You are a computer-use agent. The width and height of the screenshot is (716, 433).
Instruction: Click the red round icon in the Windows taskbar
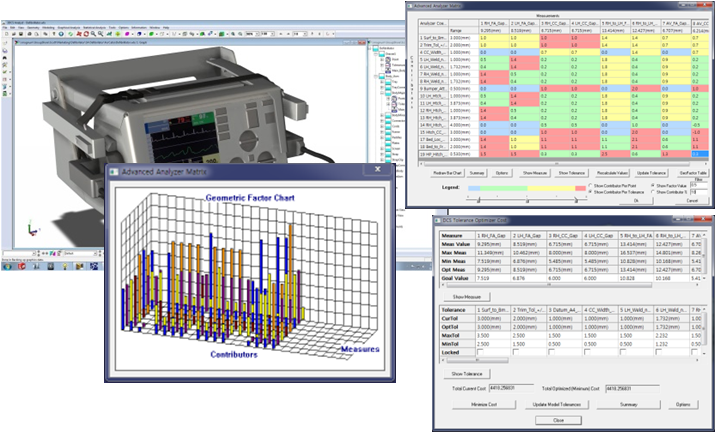pyautogui.click(x=21, y=266)
